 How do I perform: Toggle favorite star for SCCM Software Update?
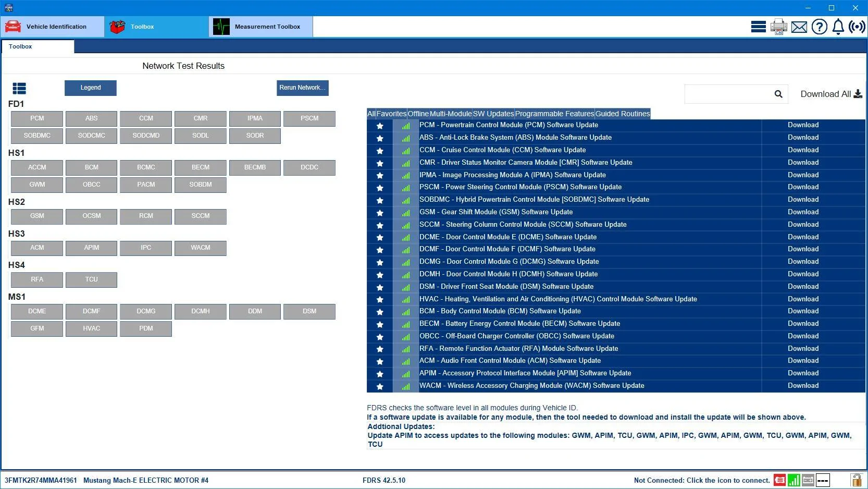click(380, 225)
